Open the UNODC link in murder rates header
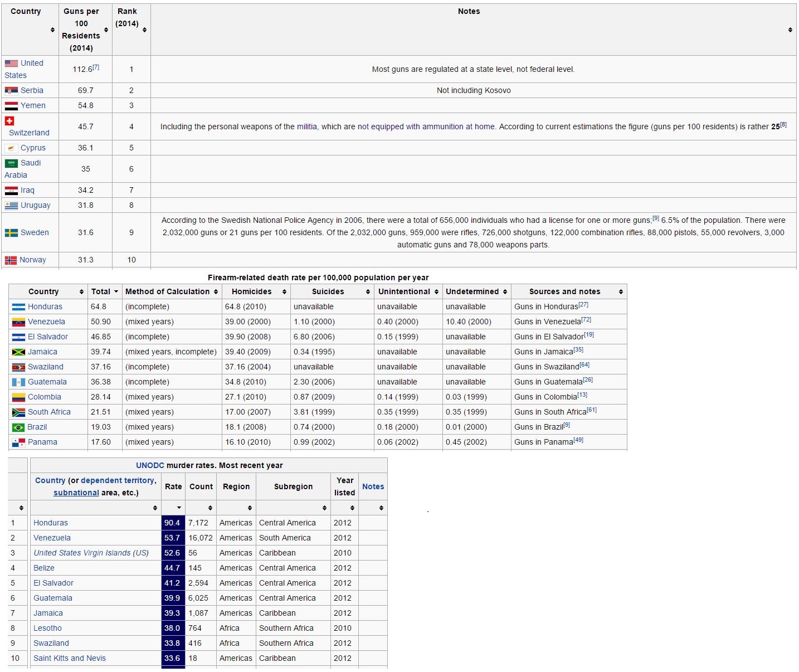The height and width of the screenshot is (672, 799). coord(150,465)
